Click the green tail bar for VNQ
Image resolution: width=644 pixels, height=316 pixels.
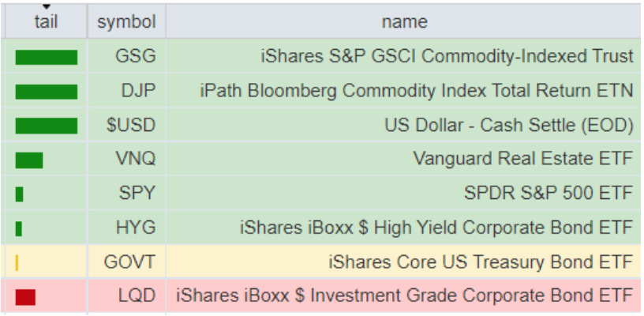tap(29, 160)
